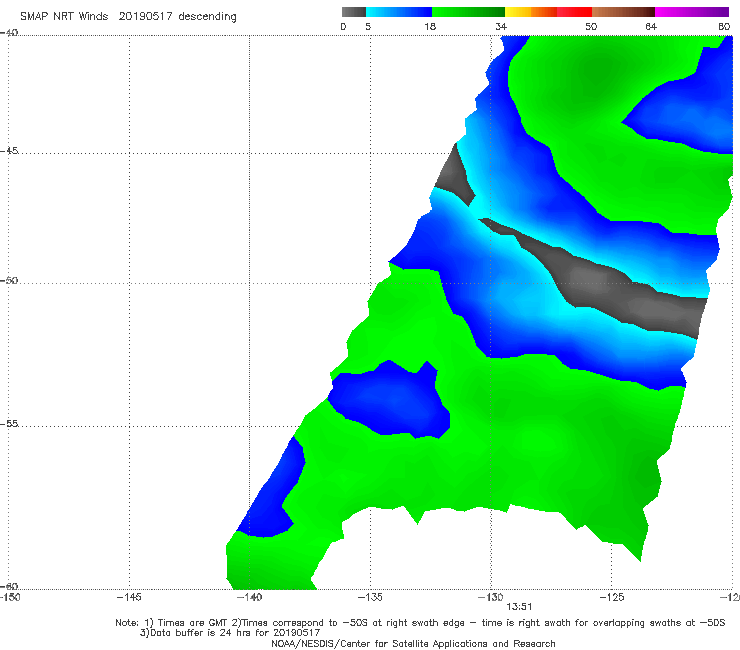Click the yellow-orange segment of the color bar
Screen dimensions: 740x650
(531, 12)
